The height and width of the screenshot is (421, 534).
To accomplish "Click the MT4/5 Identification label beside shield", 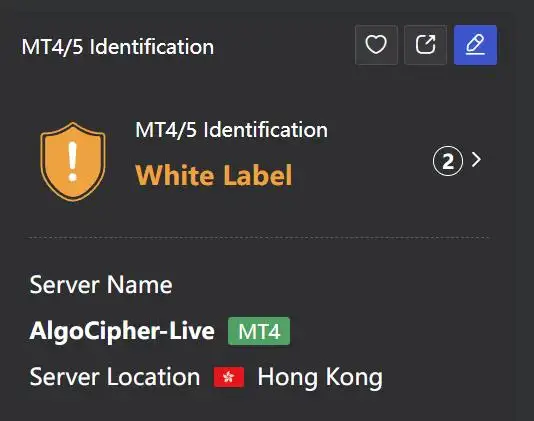I will (231, 130).
